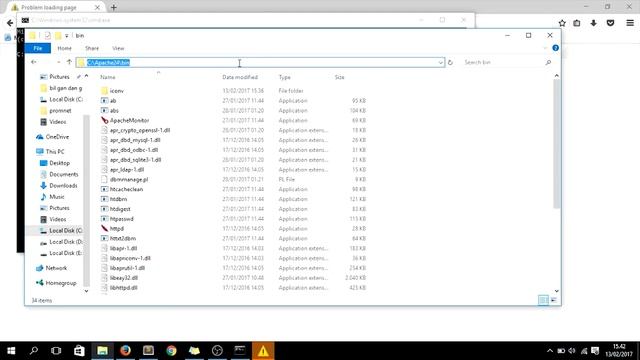Click the search magnifier in Search bin box
The image size is (640, 360).
(548, 62)
